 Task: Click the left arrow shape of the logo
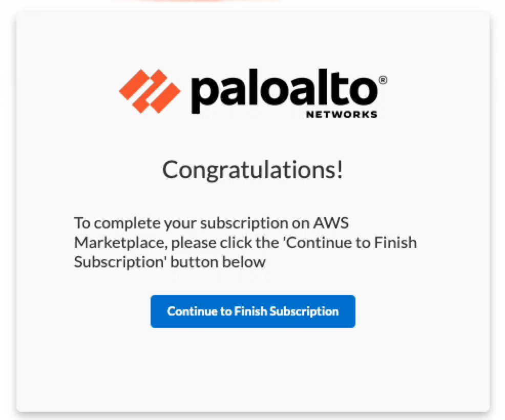(134, 85)
